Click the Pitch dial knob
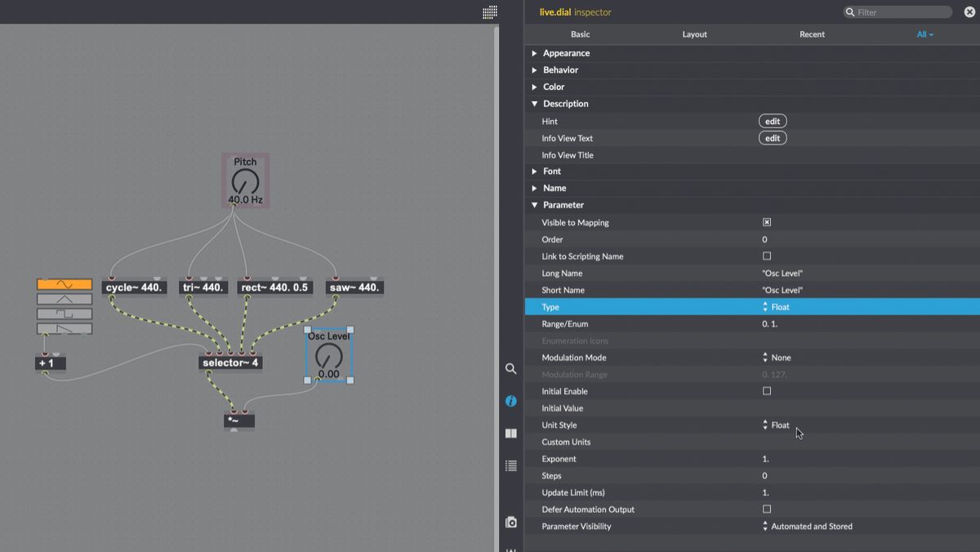 (x=245, y=181)
